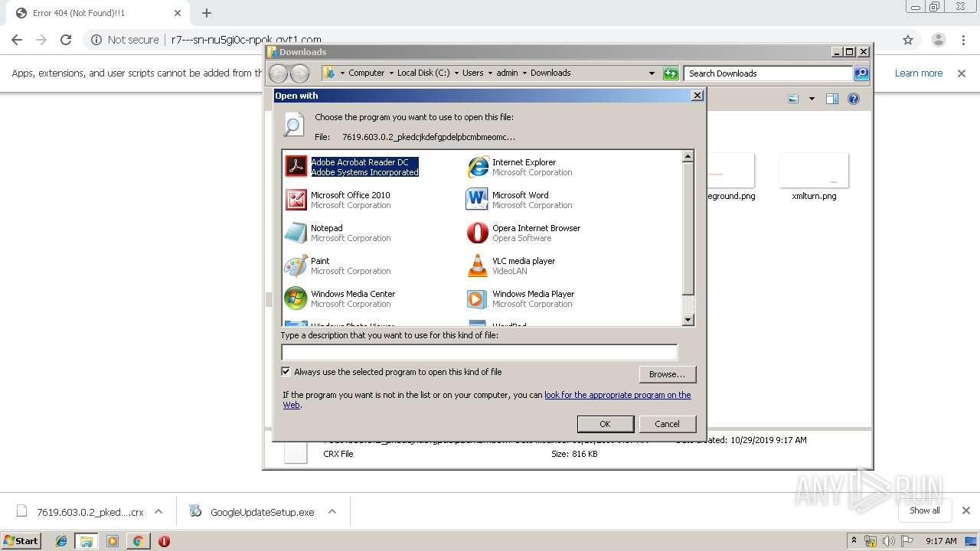
Task: Select Paint from the program list
Action: (x=338, y=266)
